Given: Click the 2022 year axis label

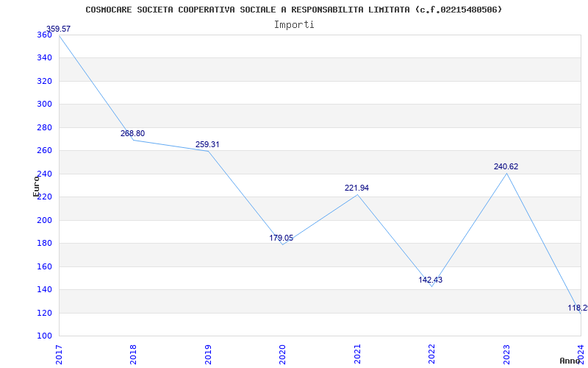Looking at the screenshot, I should 432,354.
